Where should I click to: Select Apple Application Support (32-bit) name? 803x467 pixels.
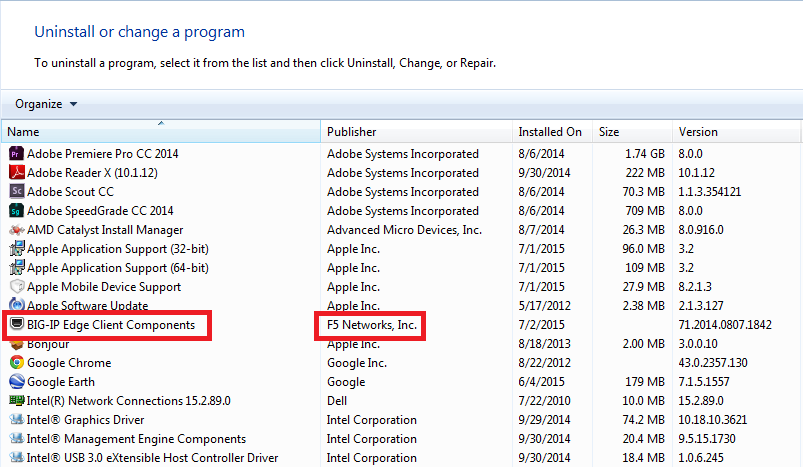pyautogui.click(x=118, y=249)
